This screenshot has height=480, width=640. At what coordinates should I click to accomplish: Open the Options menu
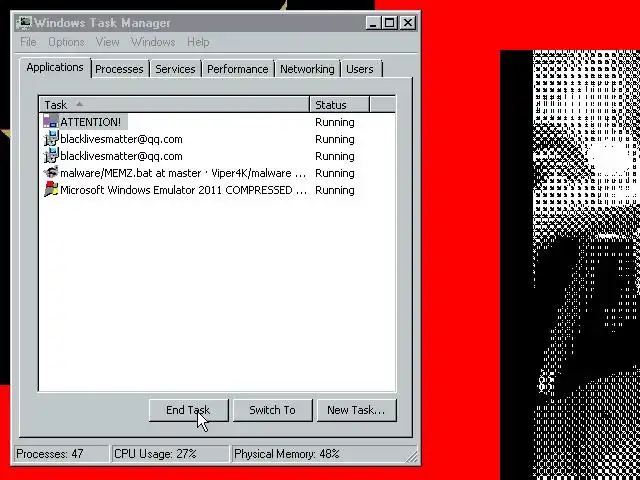point(67,42)
